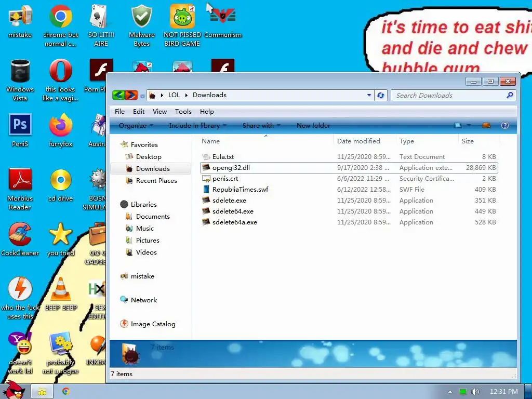Image resolution: width=532 pixels, height=399 pixels.
Task: Open the View menu
Action: 159,112
